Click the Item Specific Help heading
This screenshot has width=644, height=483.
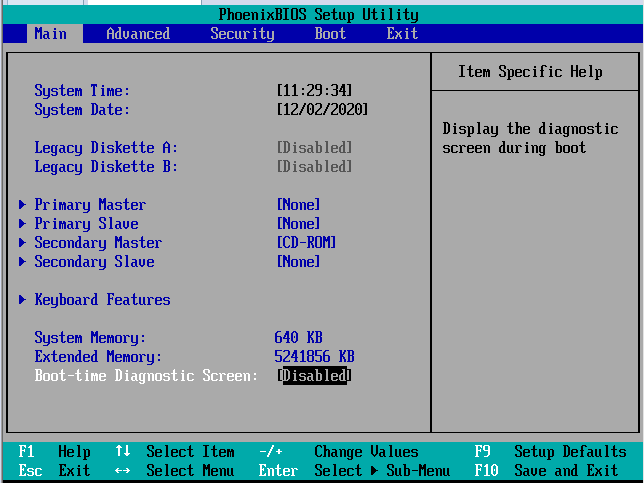point(530,71)
